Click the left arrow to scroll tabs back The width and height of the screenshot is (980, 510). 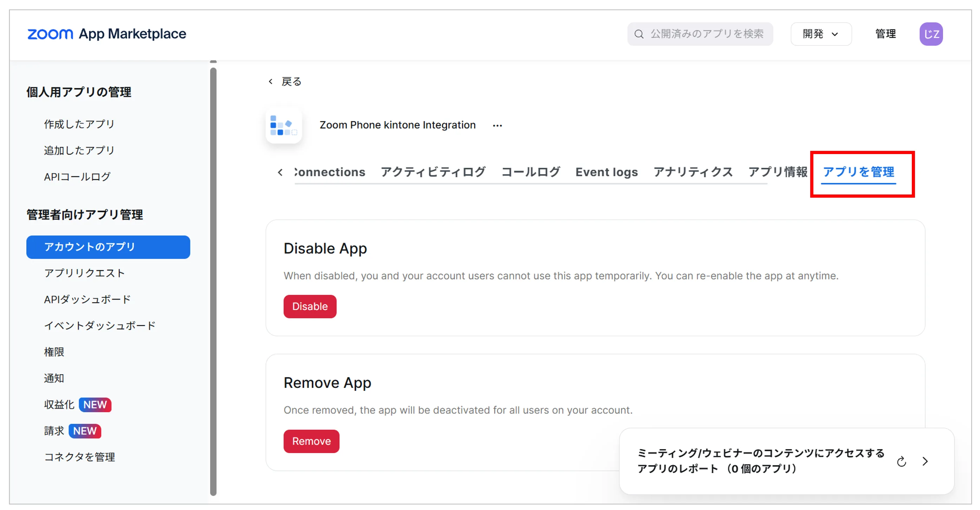coord(281,172)
